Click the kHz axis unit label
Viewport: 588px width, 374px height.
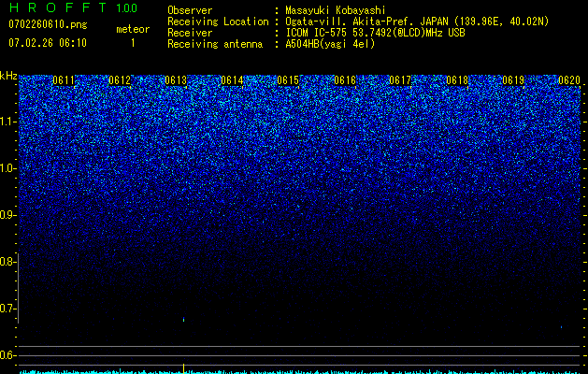tap(8, 76)
